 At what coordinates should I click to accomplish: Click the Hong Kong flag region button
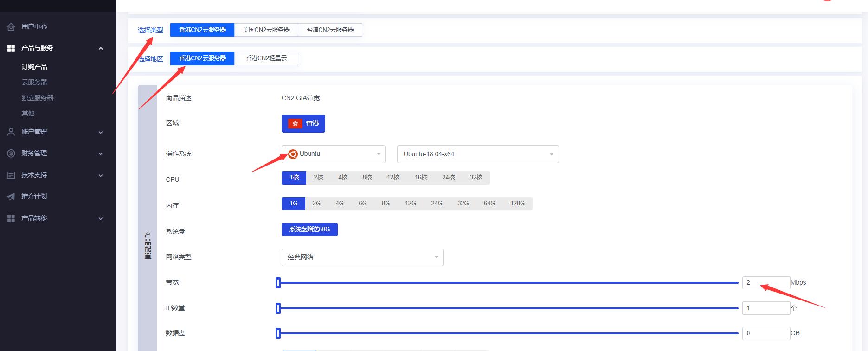pos(303,123)
